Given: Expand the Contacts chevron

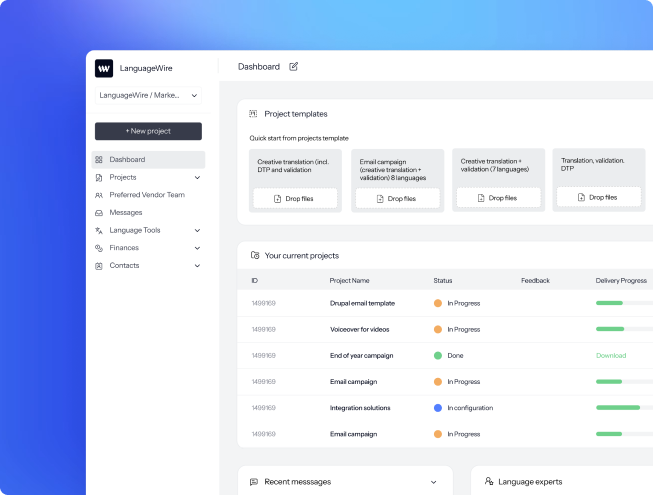Looking at the screenshot, I should tap(197, 266).
